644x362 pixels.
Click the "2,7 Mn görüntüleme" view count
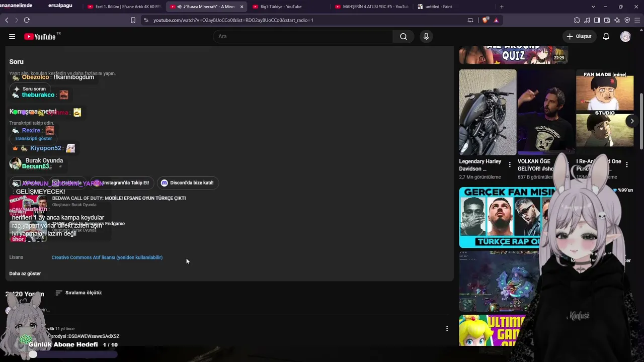480,177
